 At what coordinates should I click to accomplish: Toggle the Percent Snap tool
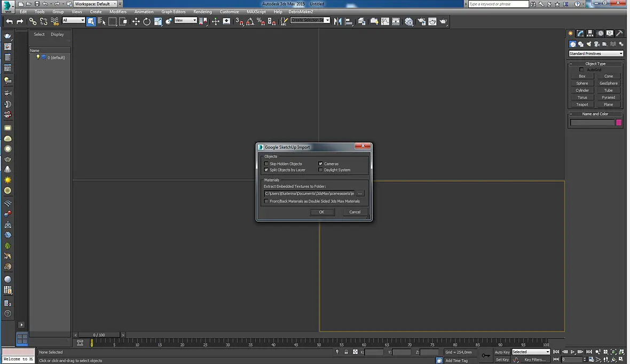point(261,22)
